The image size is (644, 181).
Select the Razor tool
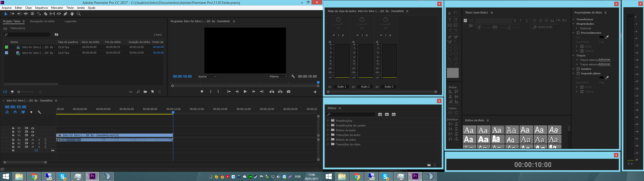point(46,14)
